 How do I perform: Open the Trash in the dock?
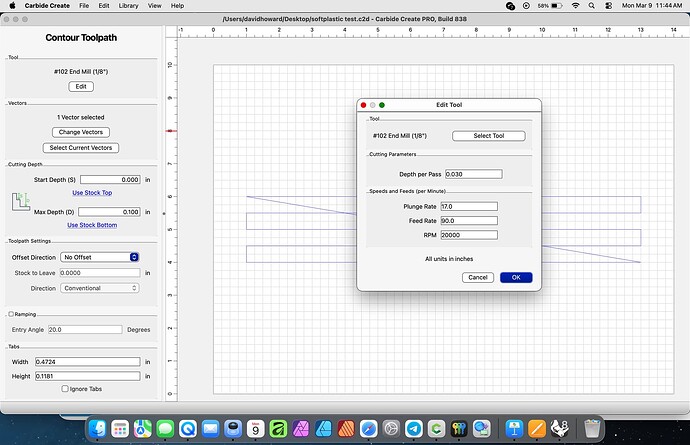[592, 428]
